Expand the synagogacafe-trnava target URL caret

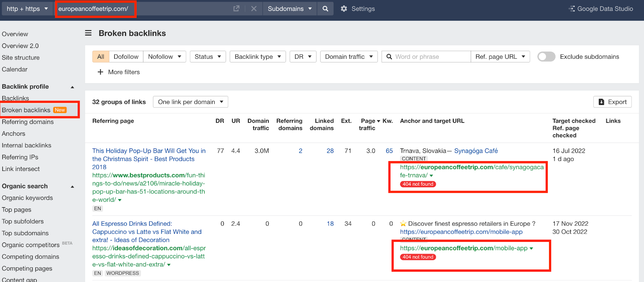431,176
